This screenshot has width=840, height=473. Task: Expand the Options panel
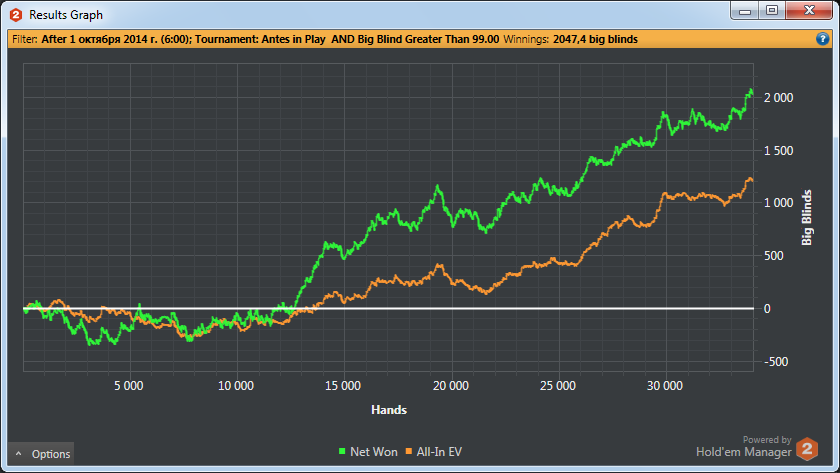pos(41,454)
